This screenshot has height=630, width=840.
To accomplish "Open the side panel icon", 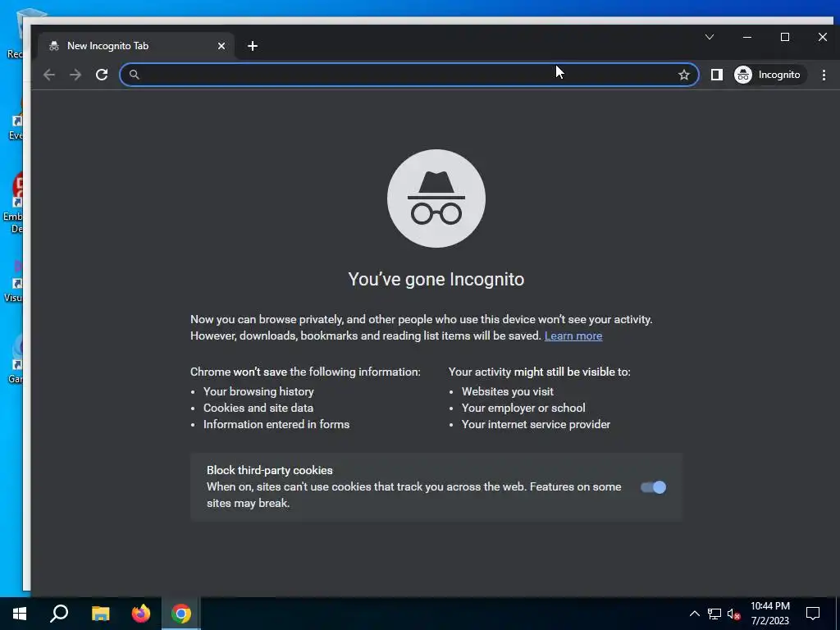I will coord(717,75).
